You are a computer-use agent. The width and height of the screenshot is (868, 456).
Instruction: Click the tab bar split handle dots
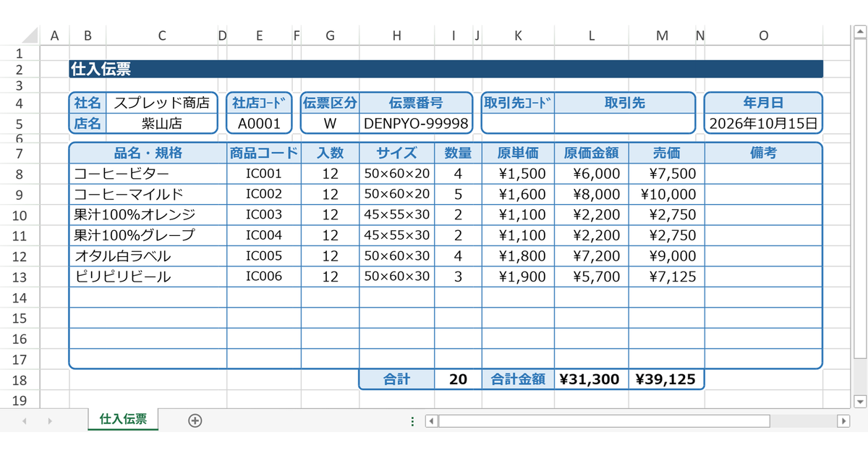(x=413, y=421)
